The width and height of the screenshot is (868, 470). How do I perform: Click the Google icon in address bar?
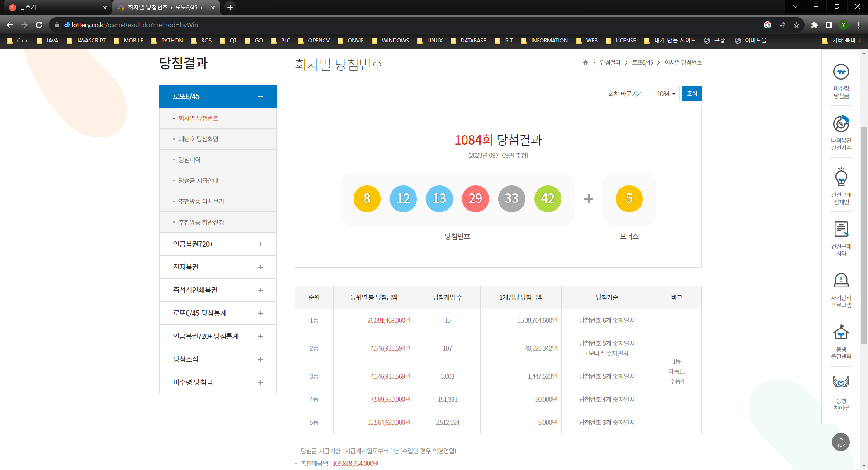coord(768,25)
